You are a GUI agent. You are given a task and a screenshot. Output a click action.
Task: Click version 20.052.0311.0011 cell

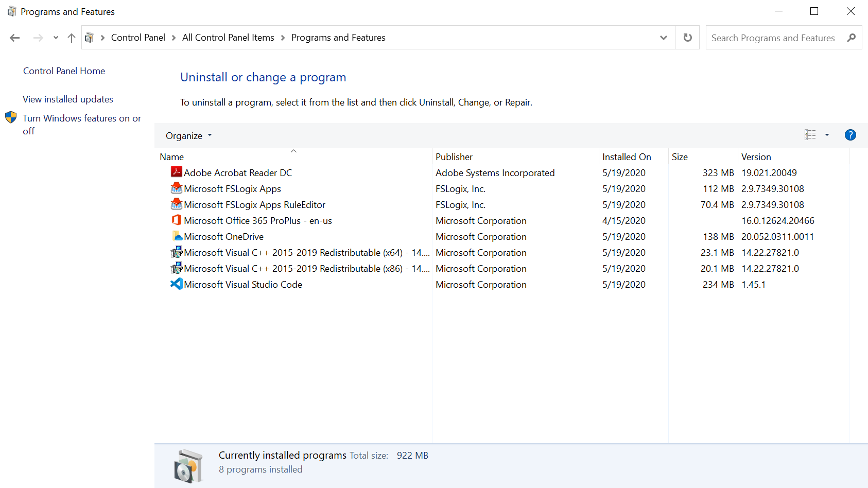click(778, 237)
